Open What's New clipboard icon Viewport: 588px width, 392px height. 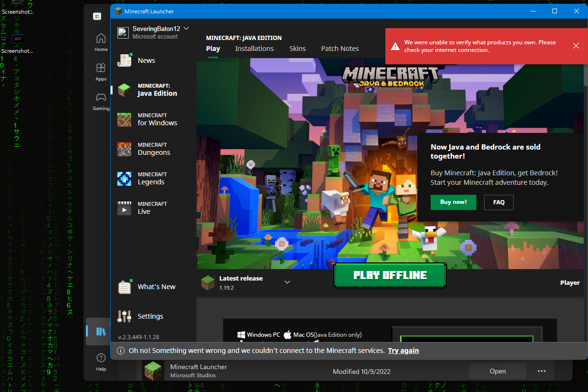[124, 287]
